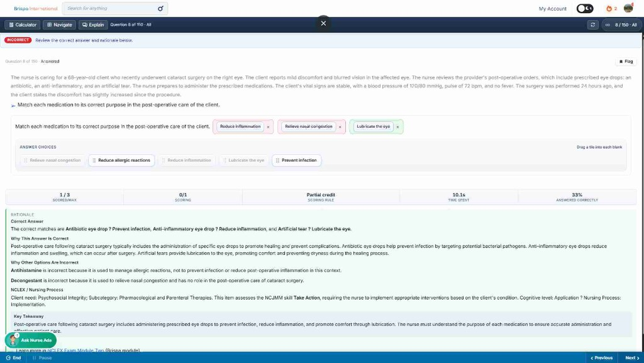End the exam session
644x363 pixels.
coord(14,358)
